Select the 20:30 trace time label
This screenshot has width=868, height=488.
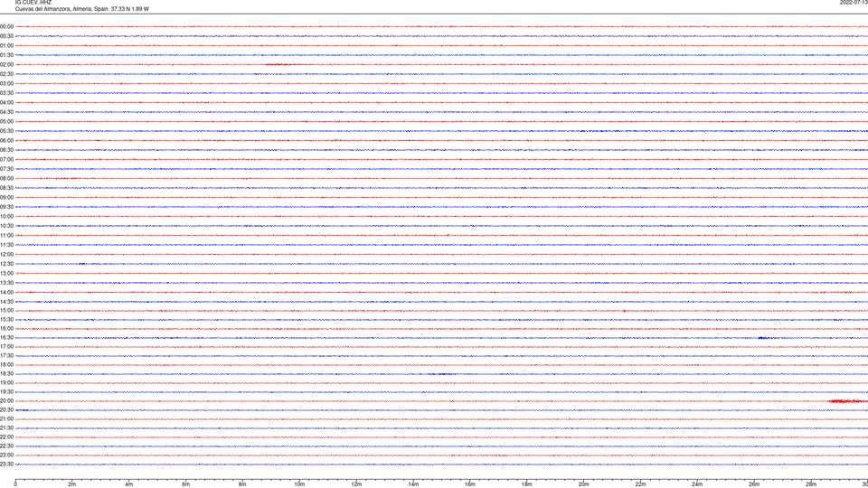[6, 410]
